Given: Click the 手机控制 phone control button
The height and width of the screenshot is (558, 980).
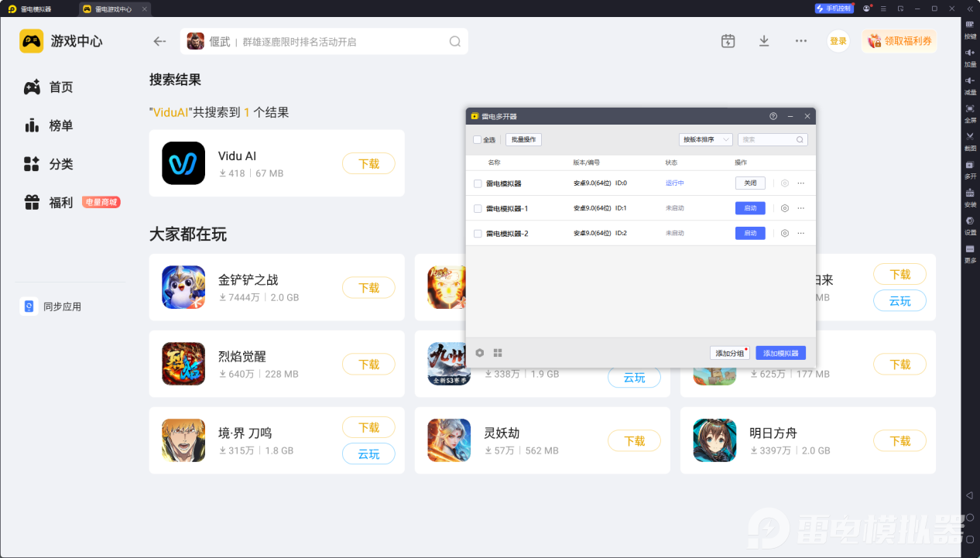Looking at the screenshot, I should click(x=834, y=9).
